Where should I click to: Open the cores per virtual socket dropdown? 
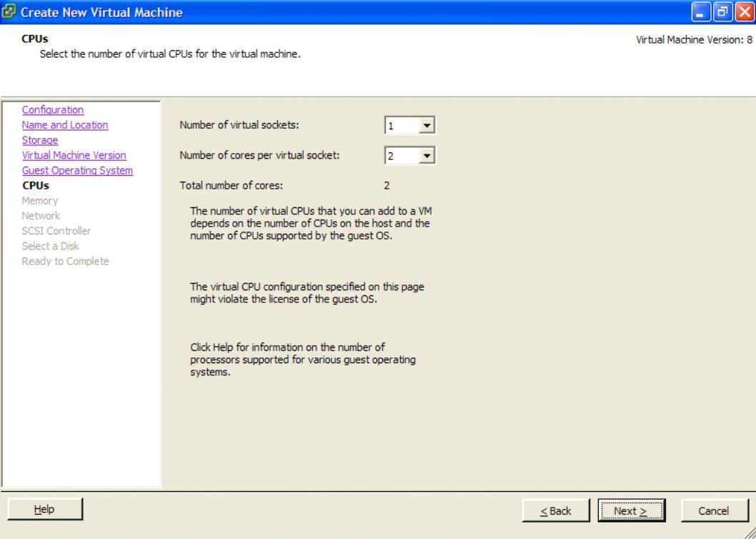click(427, 155)
